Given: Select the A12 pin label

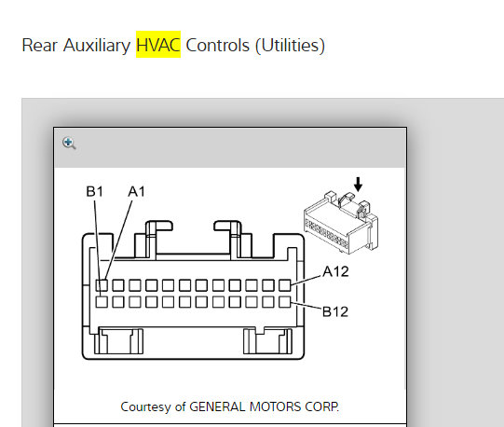Looking at the screenshot, I should 335,271.
